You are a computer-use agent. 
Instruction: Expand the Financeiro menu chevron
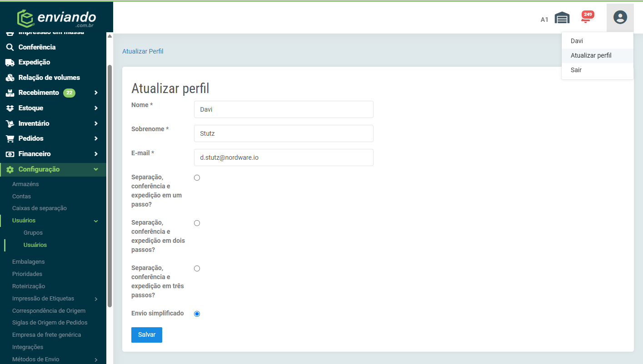[96, 154]
